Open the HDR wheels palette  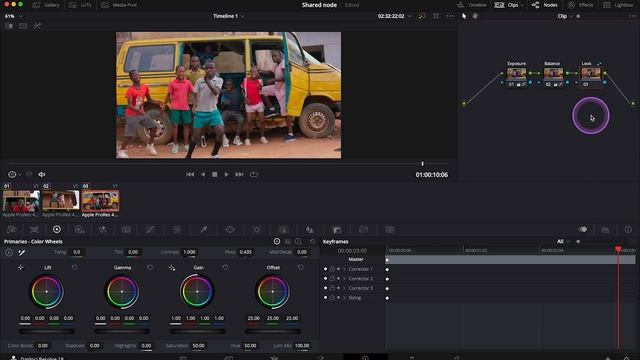click(80, 230)
